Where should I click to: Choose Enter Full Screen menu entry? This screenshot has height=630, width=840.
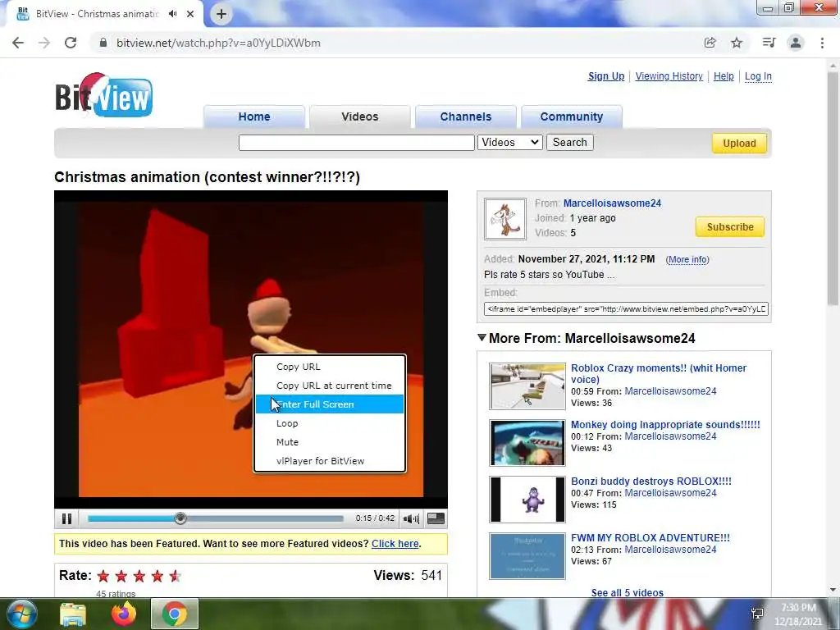pos(330,404)
